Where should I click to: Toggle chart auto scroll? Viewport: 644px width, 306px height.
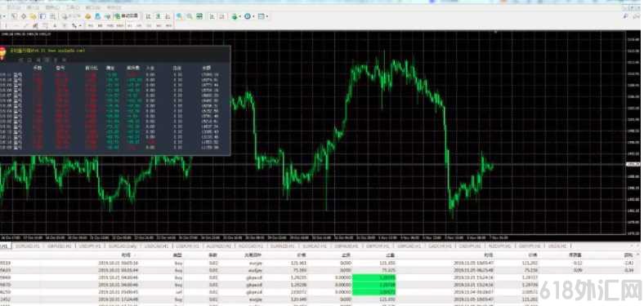pos(212,16)
